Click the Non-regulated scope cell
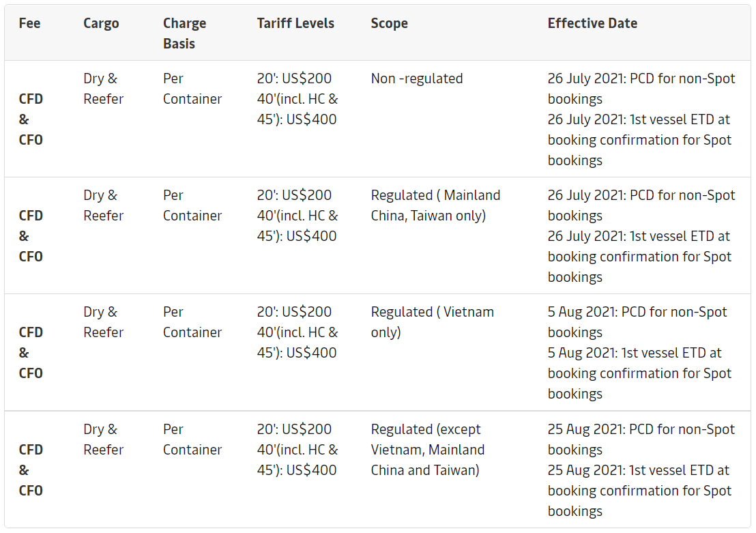The width and height of the screenshot is (756, 533). [417, 78]
